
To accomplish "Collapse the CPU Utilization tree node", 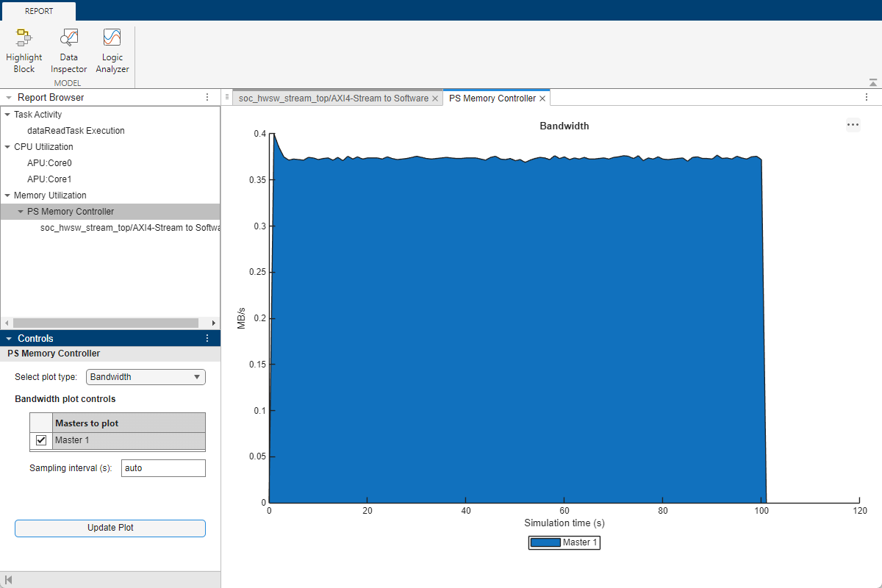I will 7,147.
